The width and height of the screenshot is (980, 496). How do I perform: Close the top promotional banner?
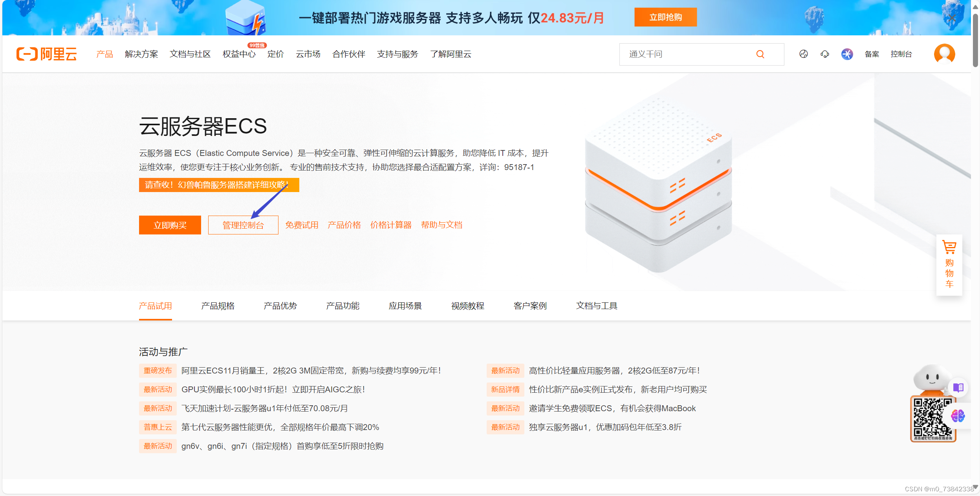[x=952, y=18]
